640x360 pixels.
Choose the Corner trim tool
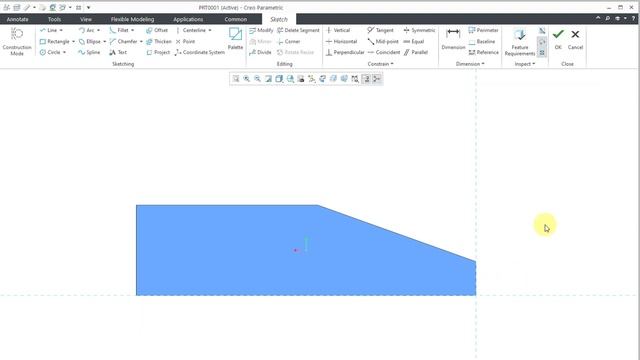coord(289,42)
